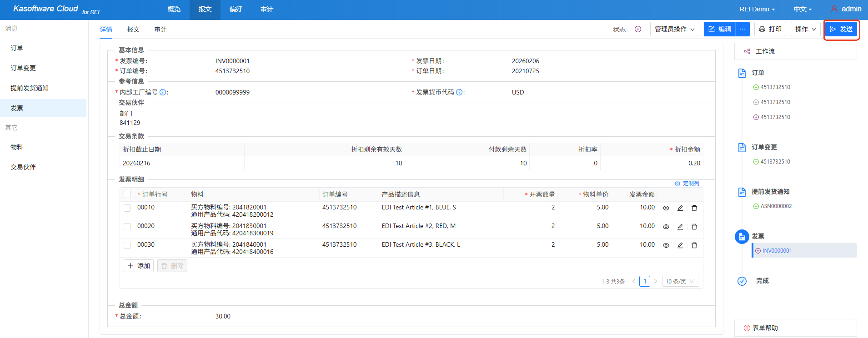Click the view eye icon for row 00010
The height and width of the screenshot is (338, 868).
(x=666, y=208)
